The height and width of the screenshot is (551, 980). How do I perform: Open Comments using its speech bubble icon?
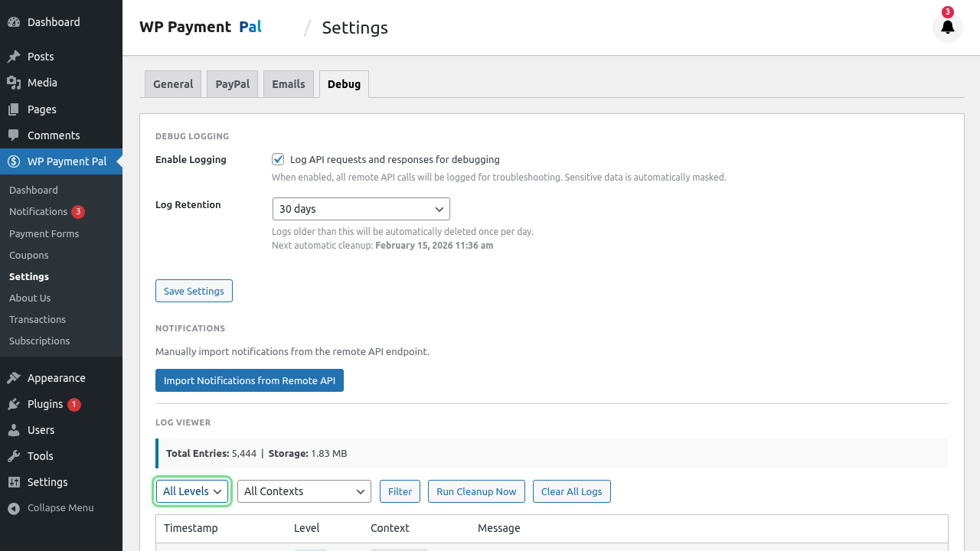[13, 135]
